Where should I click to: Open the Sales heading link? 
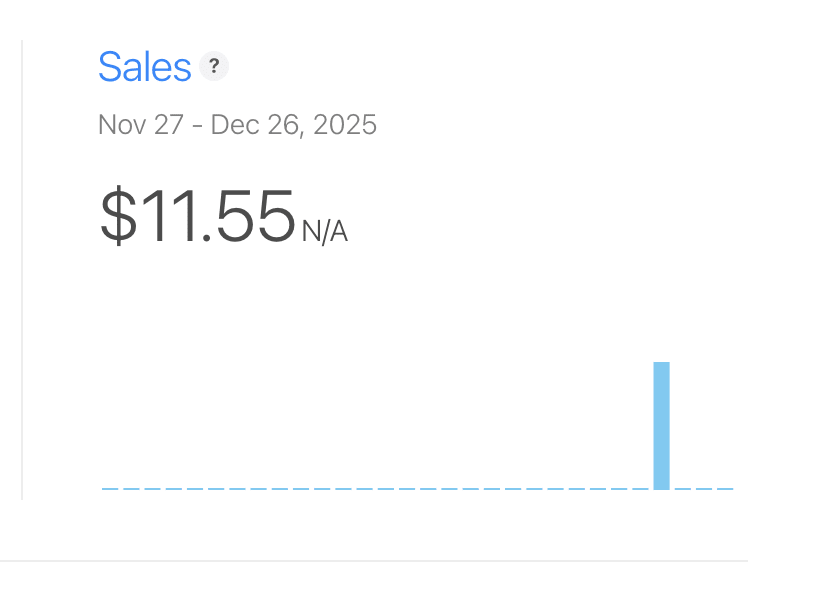click(144, 67)
